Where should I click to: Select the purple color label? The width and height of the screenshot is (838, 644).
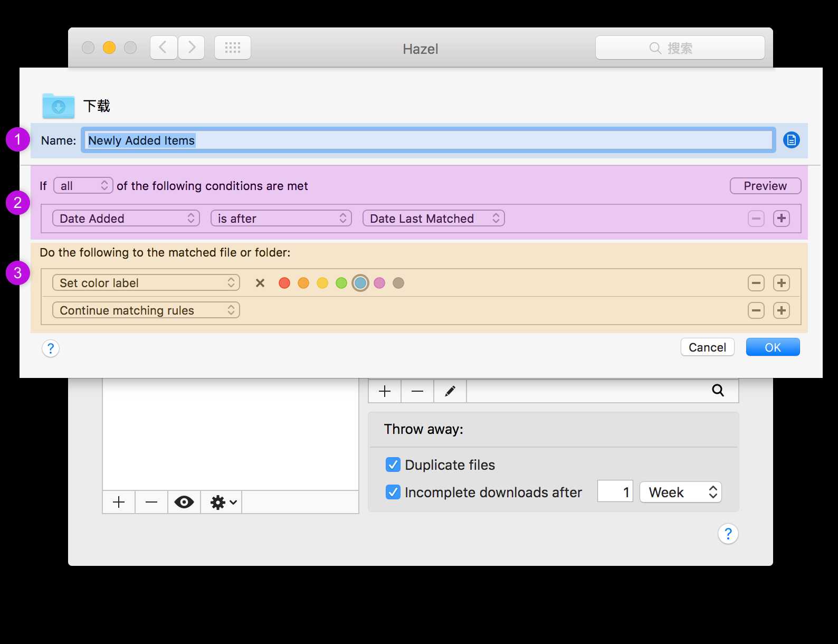[x=379, y=283]
